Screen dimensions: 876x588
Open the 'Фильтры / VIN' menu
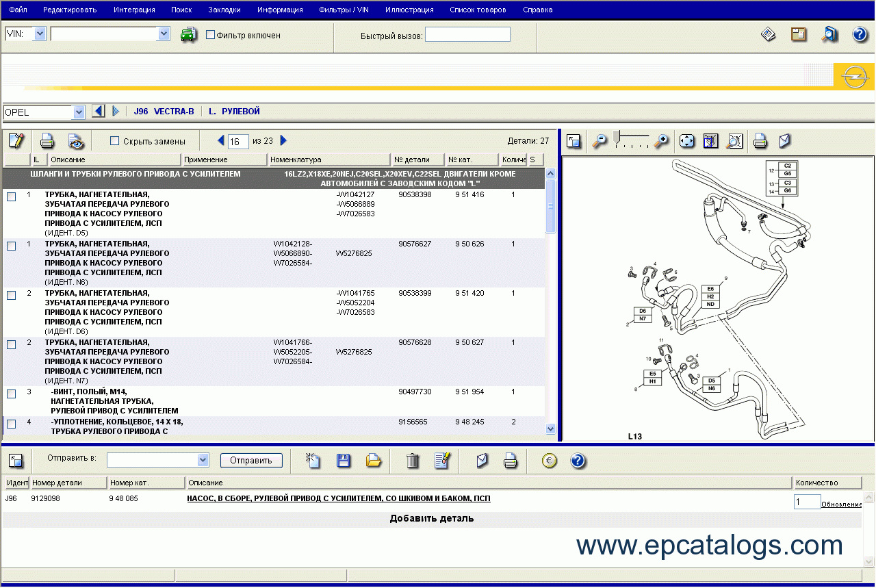coord(344,10)
